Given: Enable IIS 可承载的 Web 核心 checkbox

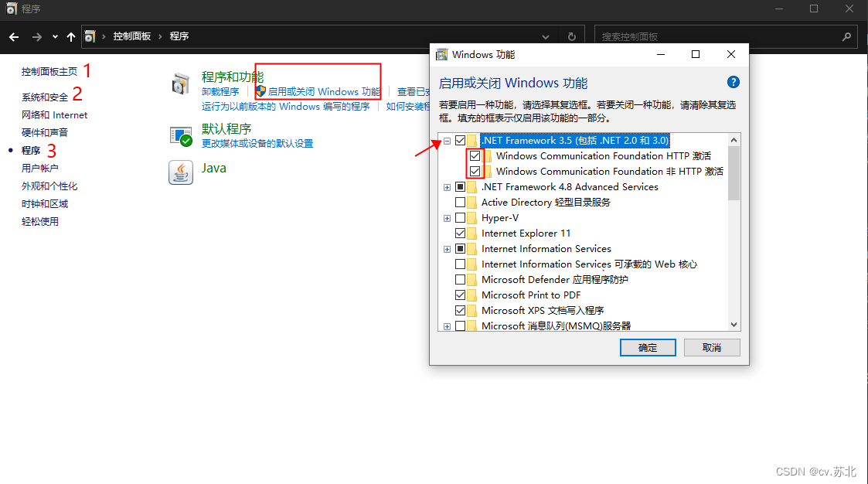Looking at the screenshot, I should coord(460,264).
